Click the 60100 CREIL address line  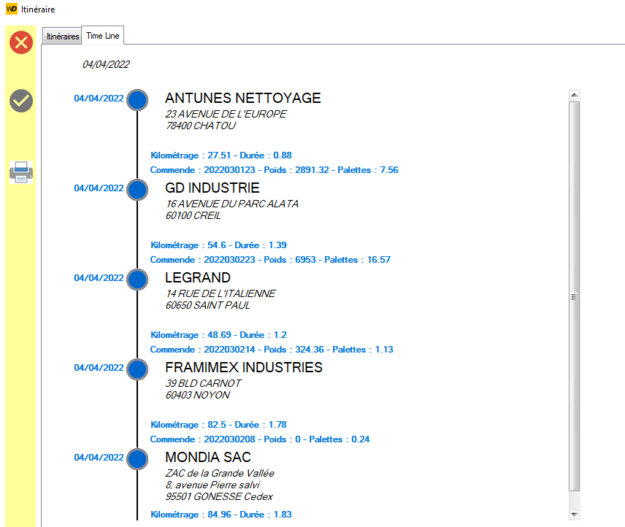[196, 217]
